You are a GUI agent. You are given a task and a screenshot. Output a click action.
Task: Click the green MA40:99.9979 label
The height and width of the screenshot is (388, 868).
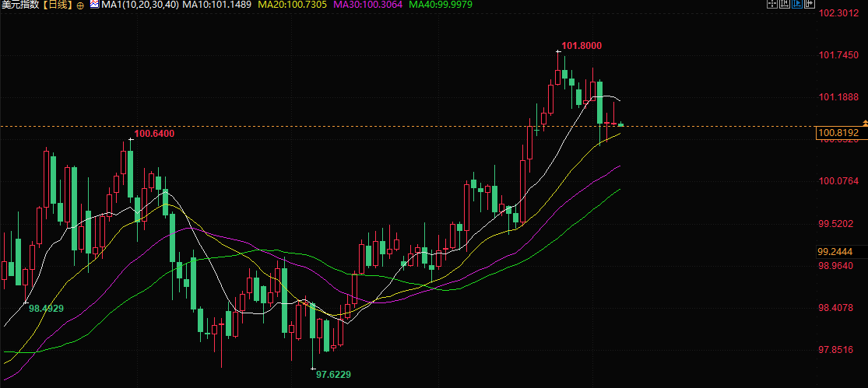pyautogui.click(x=441, y=5)
